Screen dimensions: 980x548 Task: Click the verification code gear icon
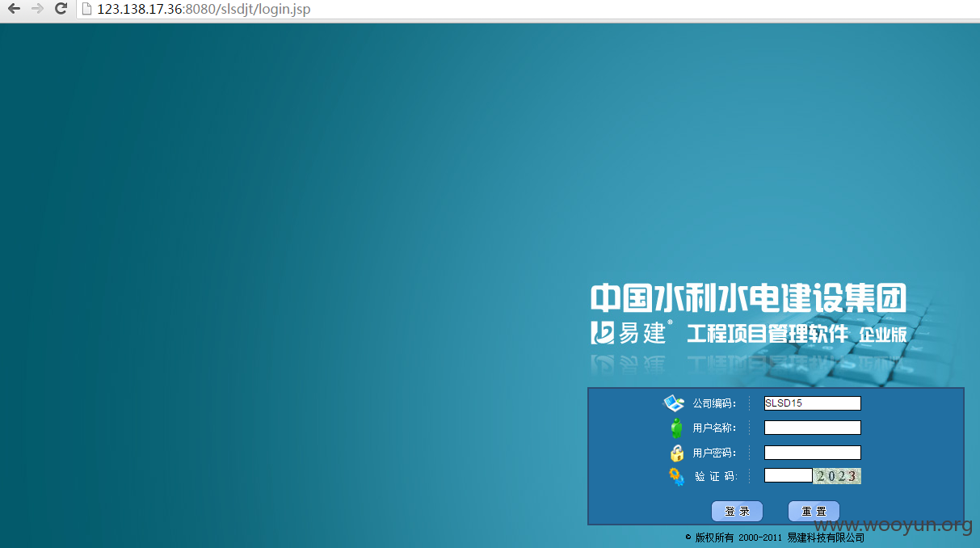[677, 477]
